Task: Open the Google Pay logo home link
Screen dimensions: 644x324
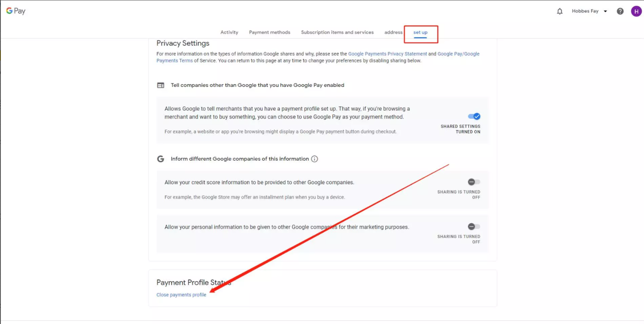Action: 16,11
